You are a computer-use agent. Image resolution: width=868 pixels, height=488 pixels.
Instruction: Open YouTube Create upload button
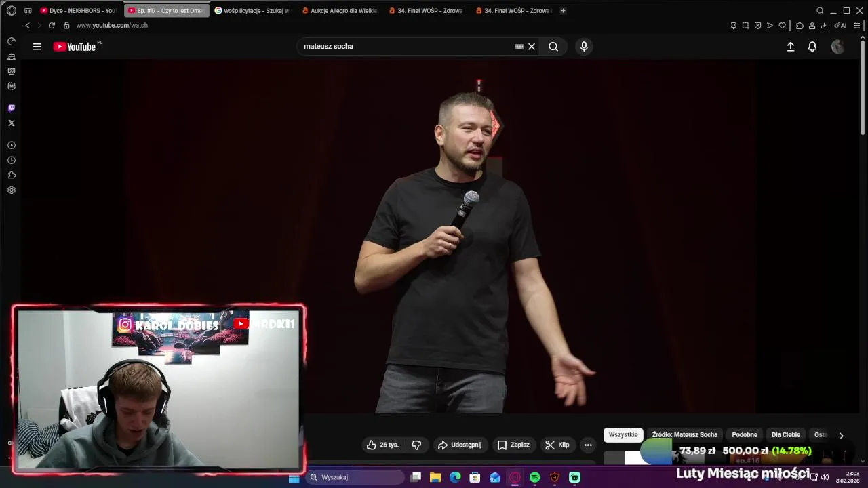pyautogui.click(x=791, y=47)
